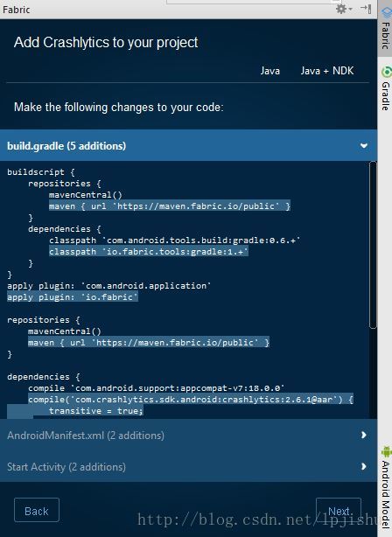The height and width of the screenshot is (537, 392).
Task: Click the crashlytics compile dependency line
Action: click(191, 400)
